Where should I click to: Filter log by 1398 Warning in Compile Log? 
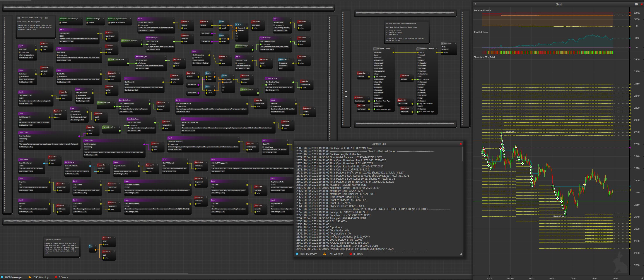pyautogui.click(x=335, y=254)
